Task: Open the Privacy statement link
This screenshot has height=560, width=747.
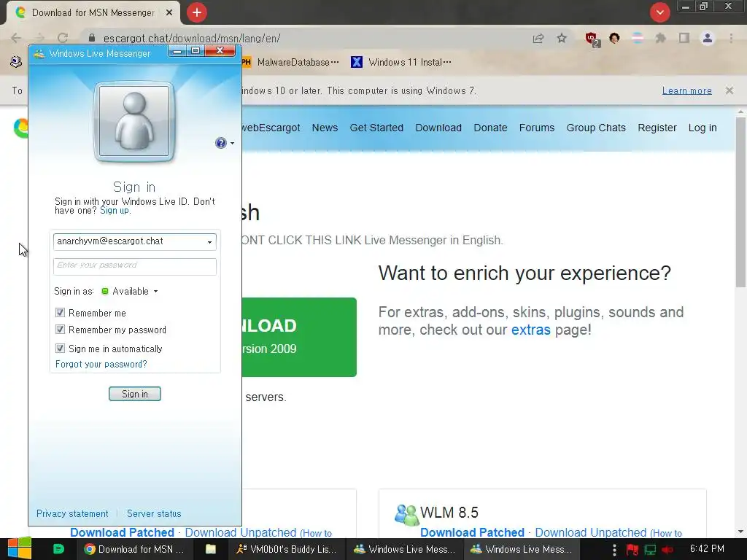Action: coord(72,513)
